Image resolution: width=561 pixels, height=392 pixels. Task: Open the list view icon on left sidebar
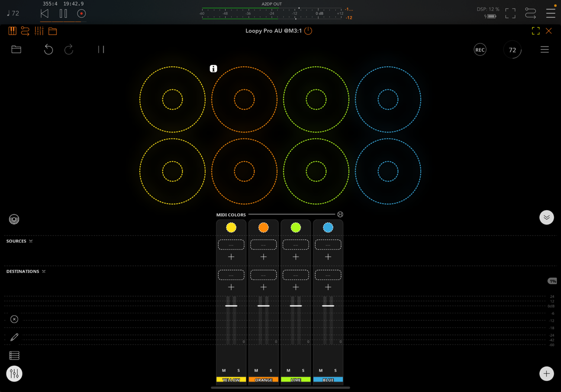click(14, 356)
